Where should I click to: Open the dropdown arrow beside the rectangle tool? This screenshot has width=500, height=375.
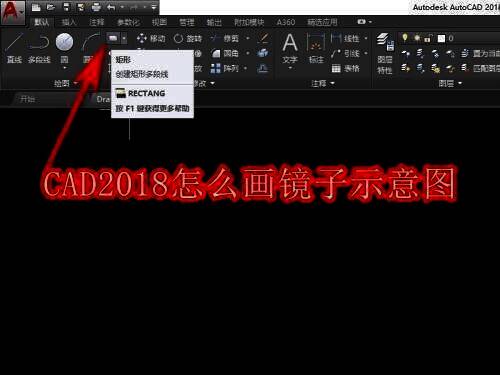click(x=124, y=38)
